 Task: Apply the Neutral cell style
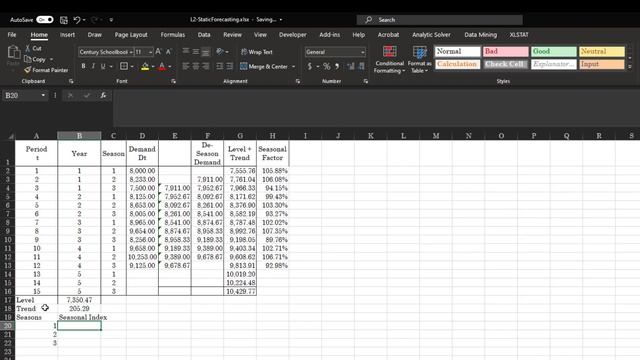click(602, 51)
